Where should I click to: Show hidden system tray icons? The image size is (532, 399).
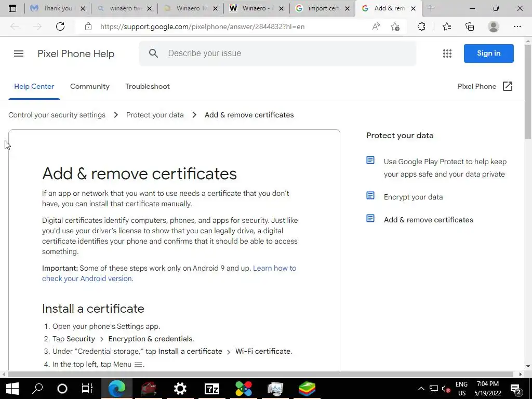pos(421,389)
